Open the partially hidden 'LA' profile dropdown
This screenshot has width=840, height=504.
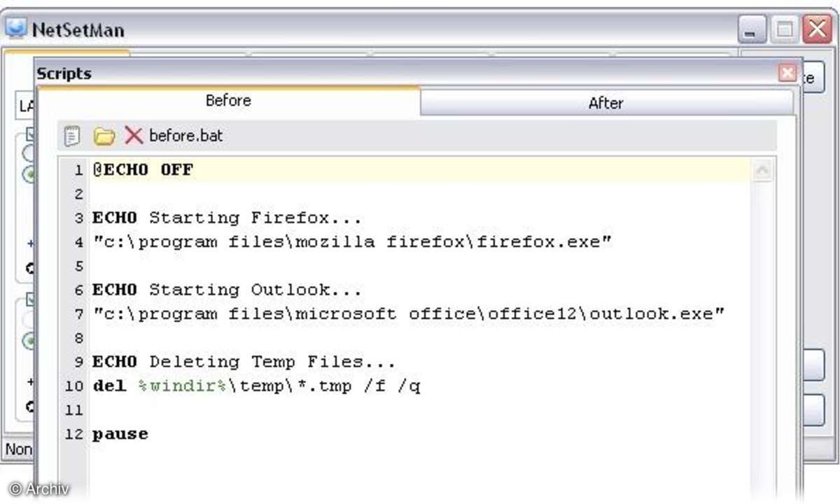pos(25,106)
